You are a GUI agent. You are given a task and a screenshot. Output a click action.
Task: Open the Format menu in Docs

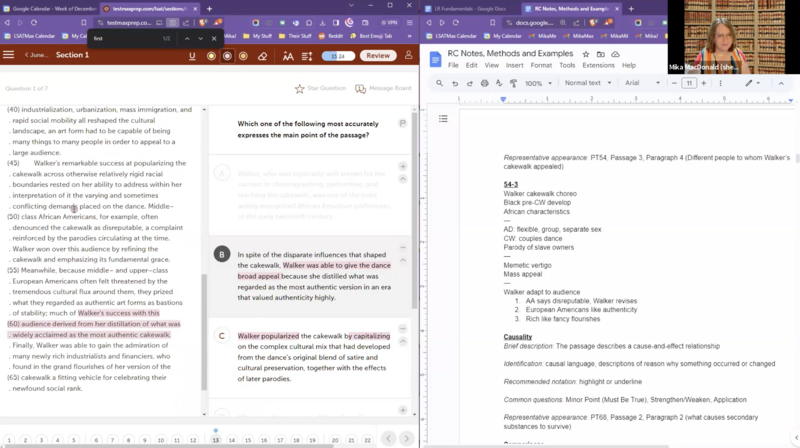pos(540,65)
